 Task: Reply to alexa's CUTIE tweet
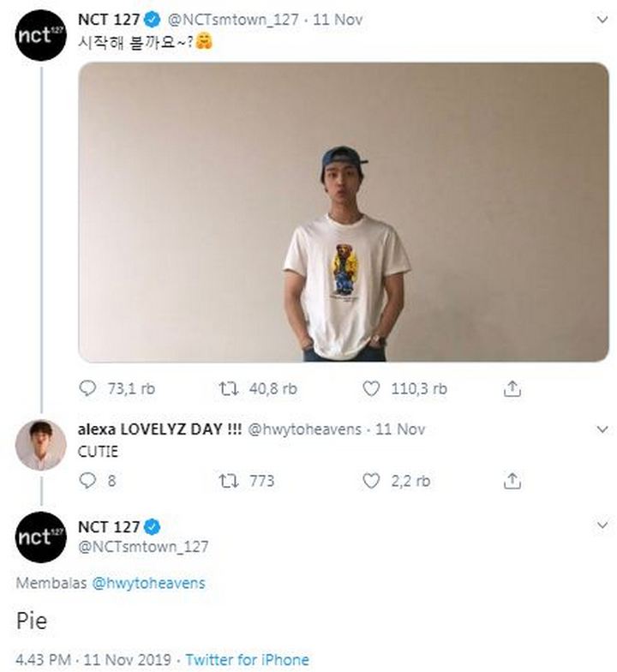[88, 481]
